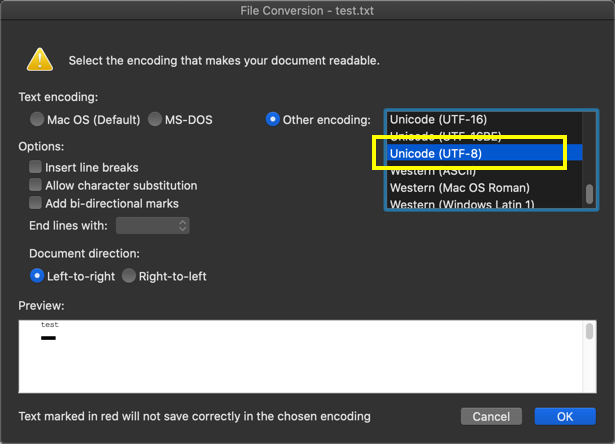Click the encoding list scrollbar thumb
This screenshot has height=444, width=615.
tap(590, 194)
